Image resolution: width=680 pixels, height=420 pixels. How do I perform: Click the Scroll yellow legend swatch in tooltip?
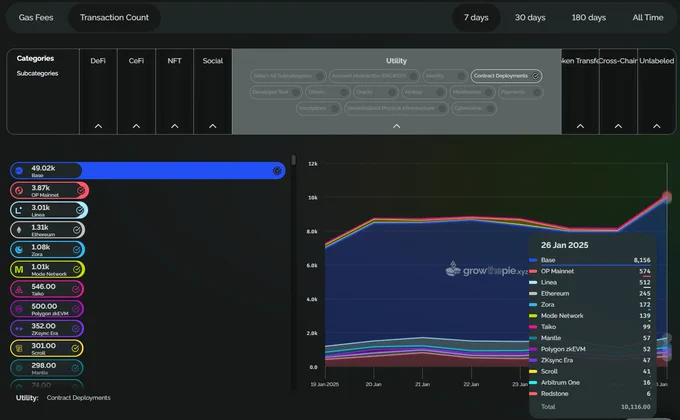click(x=533, y=371)
